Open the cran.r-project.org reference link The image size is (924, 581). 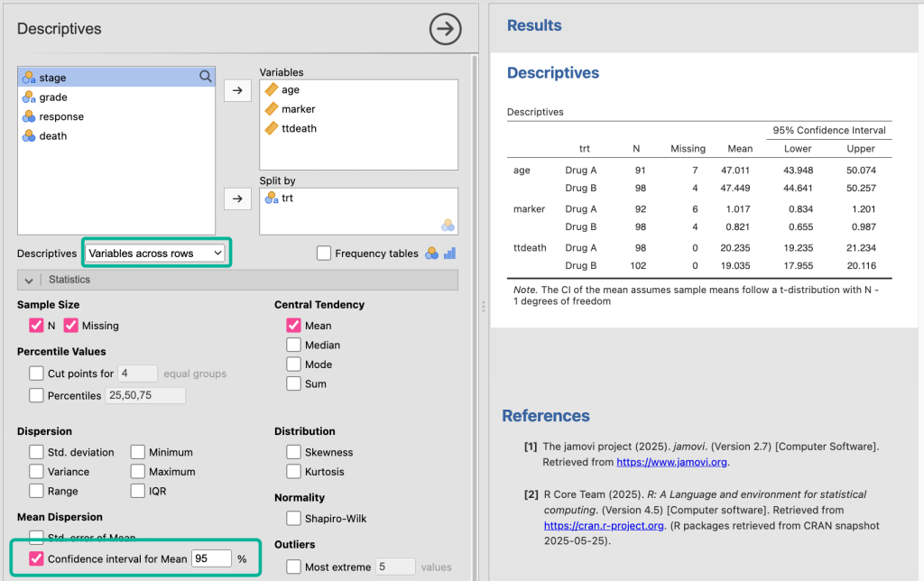(604, 526)
